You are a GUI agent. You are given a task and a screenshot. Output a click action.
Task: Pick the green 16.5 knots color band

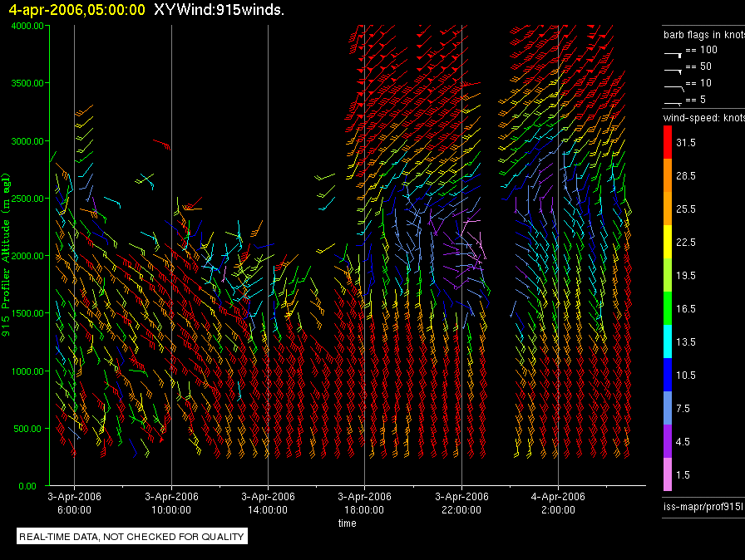point(668,308)
